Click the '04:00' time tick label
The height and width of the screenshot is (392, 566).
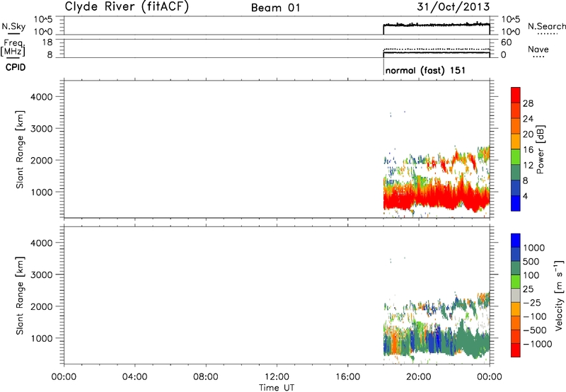134,377
